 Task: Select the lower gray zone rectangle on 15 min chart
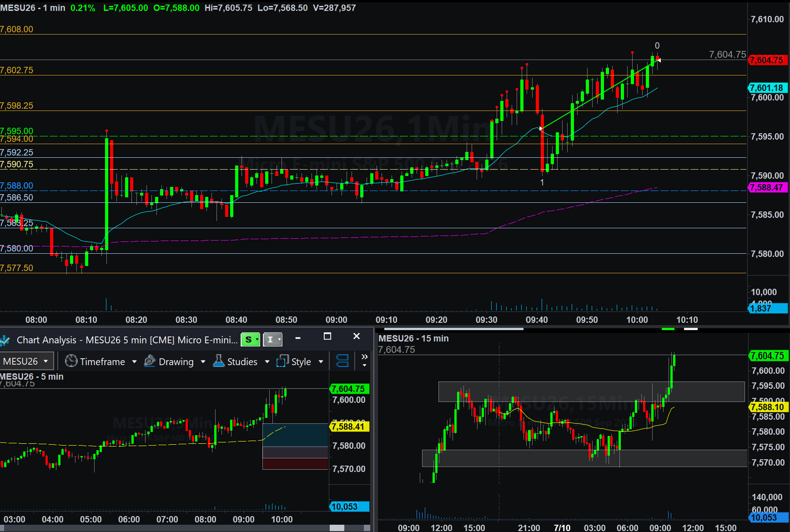click(584, 458)
